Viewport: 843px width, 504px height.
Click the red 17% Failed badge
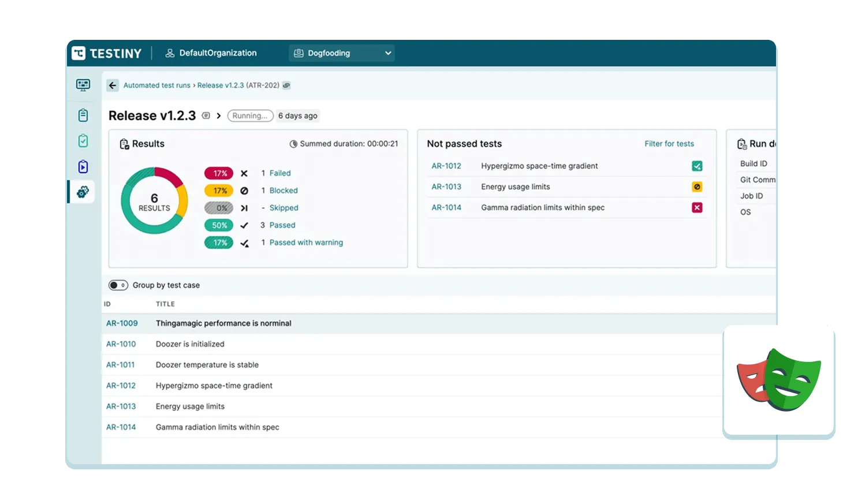[x=219, y=173]
